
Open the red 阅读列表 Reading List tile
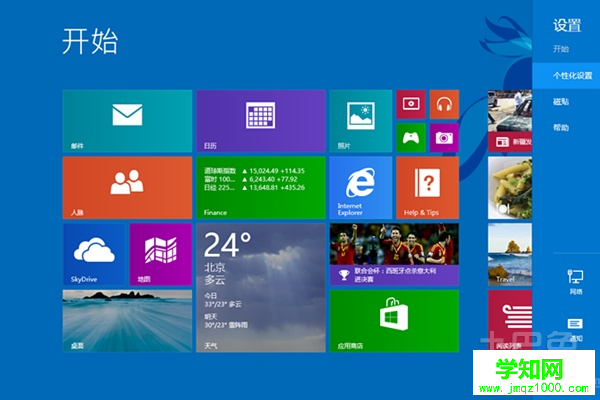tap(510, 321)
